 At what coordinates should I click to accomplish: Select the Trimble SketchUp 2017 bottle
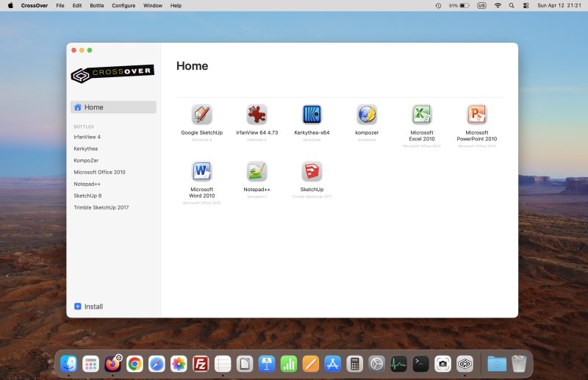click(x=101, y=207)
